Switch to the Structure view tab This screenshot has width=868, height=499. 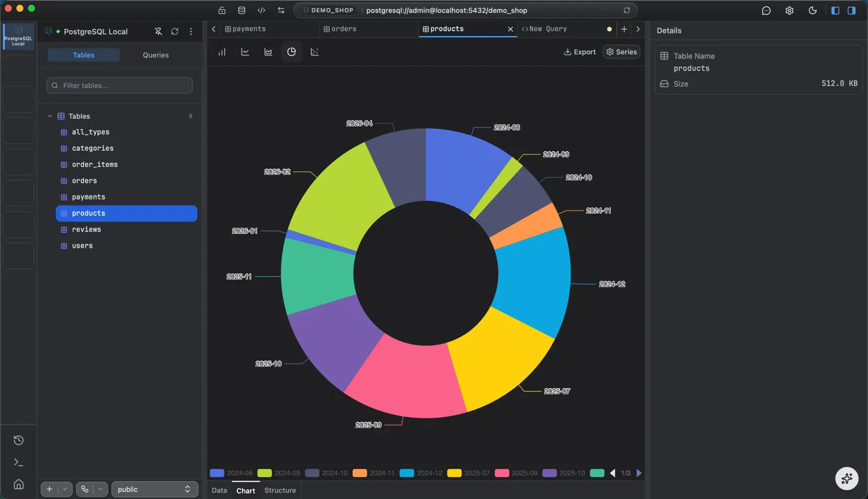[280, 490]
